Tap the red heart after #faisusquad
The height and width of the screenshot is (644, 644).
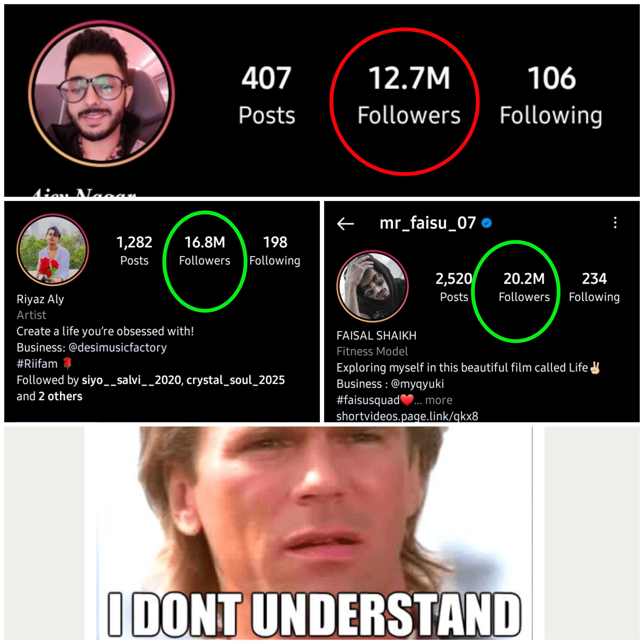[407, 400]
